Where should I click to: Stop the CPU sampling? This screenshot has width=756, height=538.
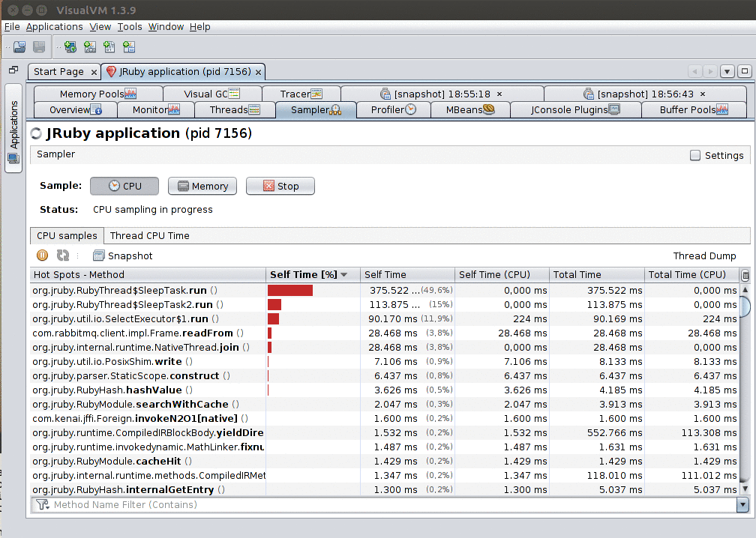click(x=280, y=186)
